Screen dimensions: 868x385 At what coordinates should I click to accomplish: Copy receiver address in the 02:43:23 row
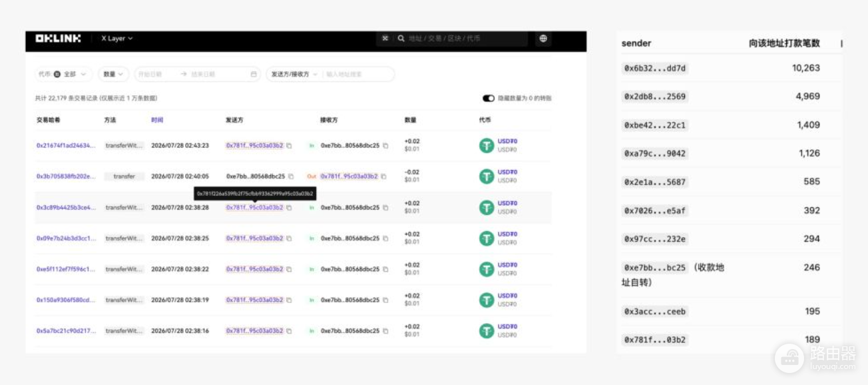tap(385, 145)
